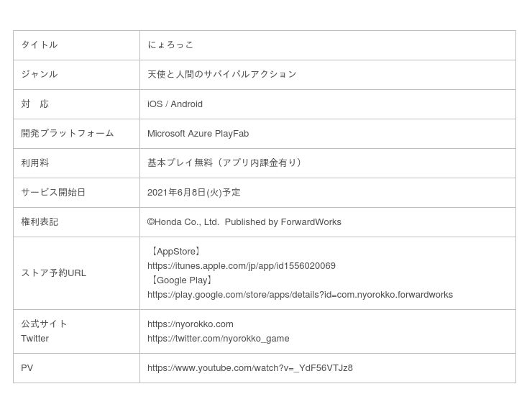Click the 天使と人間のサバイバルアクション genre text
This screenshot has width=532, height=412.
(x=221, y=75)
